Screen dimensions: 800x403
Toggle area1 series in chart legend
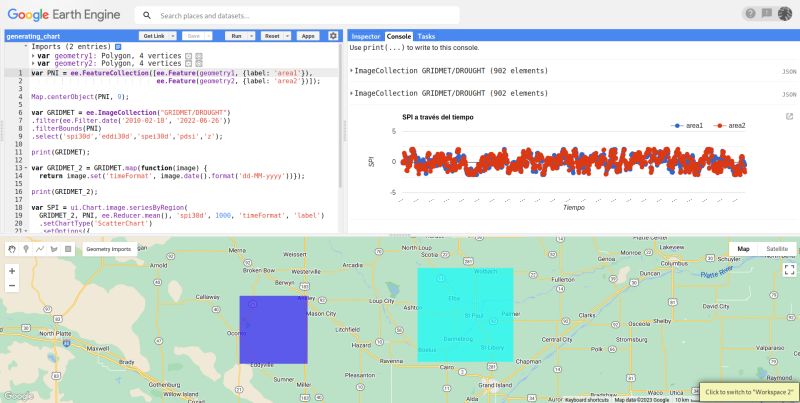pos(687,125)
